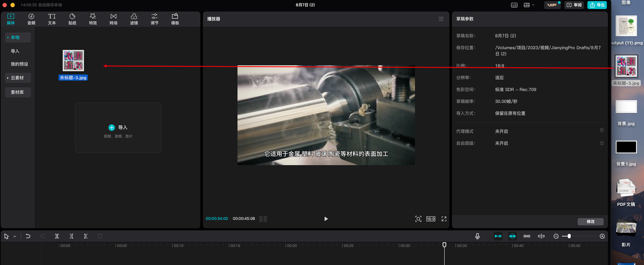Click the 导出 export button

(x=597, y=5)
